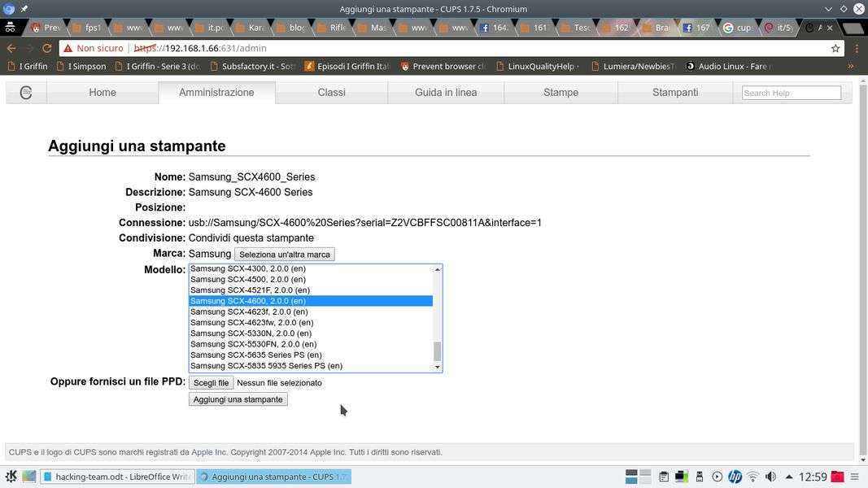Select Samsung SCX-4623f, 2.0.0 (en) model
The width and height of the screenshot is (868, 488).
[x=249, y=312]
